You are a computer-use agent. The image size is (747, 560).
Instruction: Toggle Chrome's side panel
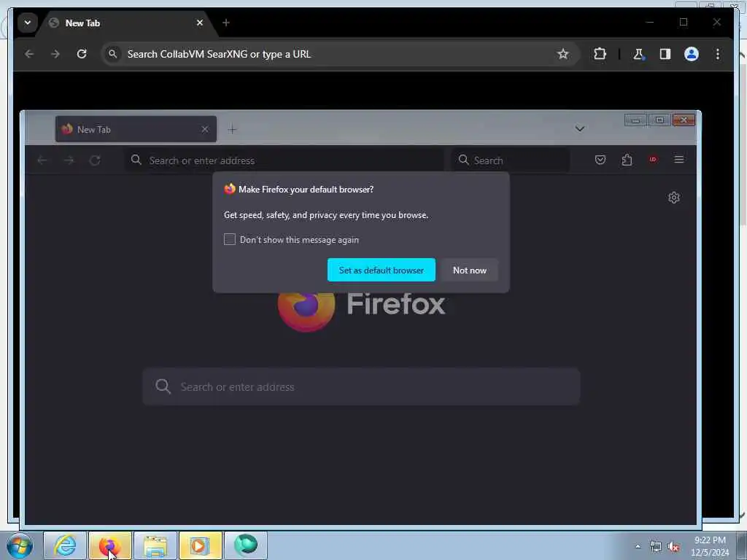click(665, 54)
